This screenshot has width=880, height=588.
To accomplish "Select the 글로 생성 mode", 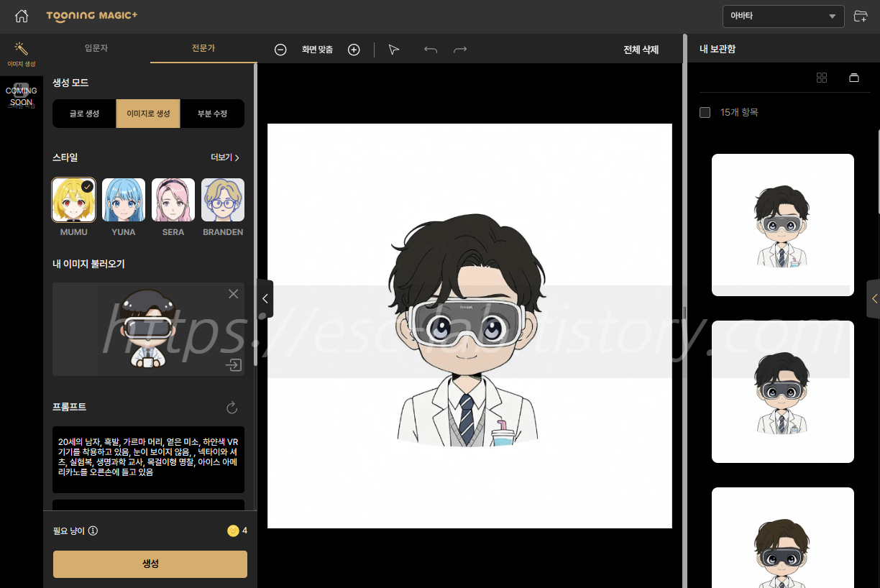I will click(84, 114).
